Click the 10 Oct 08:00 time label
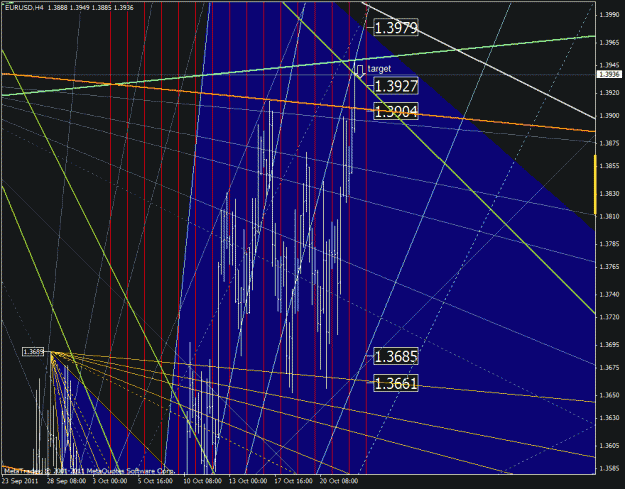The image size is (625, 489). [x=202, y=481]
